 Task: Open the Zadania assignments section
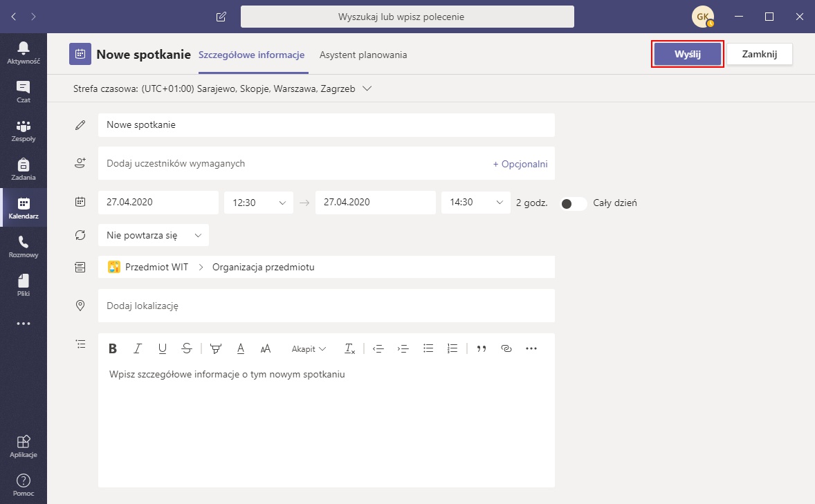(24, 169)
